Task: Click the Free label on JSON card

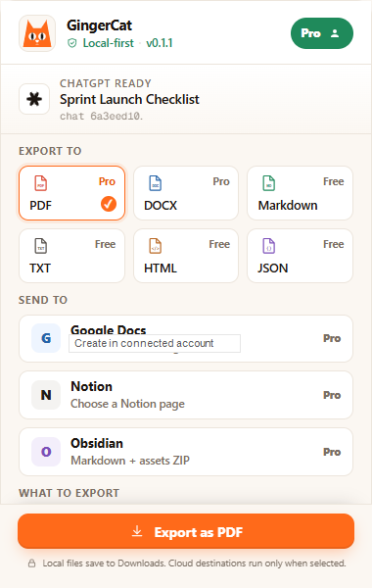Action: tap(334, 244)
